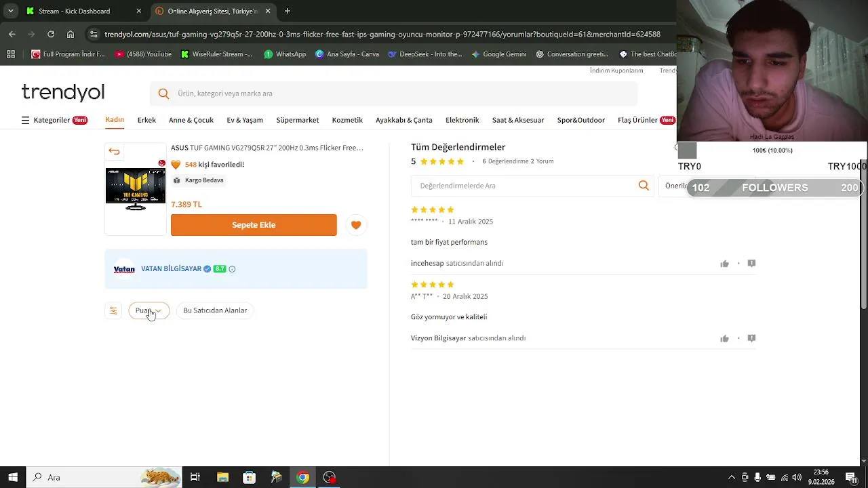This screenshot has height=488, width=868.
Task: Open the Anne & Çocuk category
Action: tap(191, 120)
